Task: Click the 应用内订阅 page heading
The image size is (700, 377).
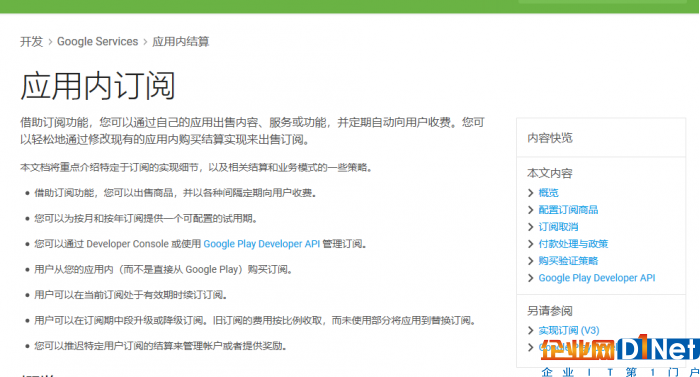Action: (98, 86)
